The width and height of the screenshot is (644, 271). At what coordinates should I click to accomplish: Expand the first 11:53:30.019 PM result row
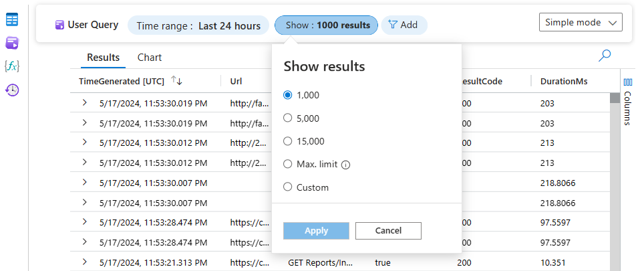coord(85,103)
